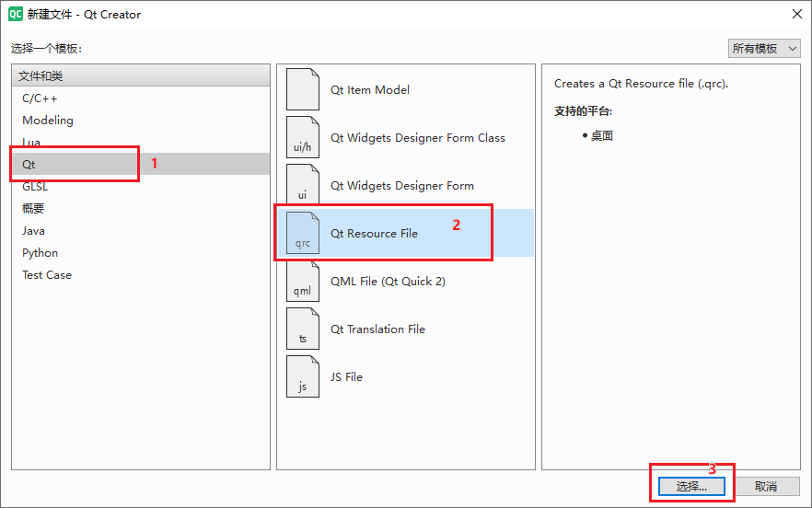The height and width of the screenshot is (508, 812).
Task: Click the js file icon
Action: (x=303, y=376)
